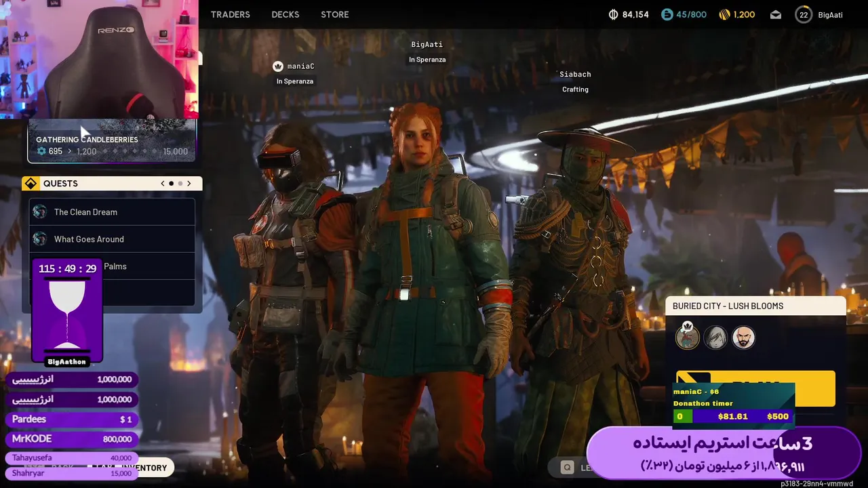Click the Crafting status under Siabach
The image size is (868, 488).
pos(575,89)
